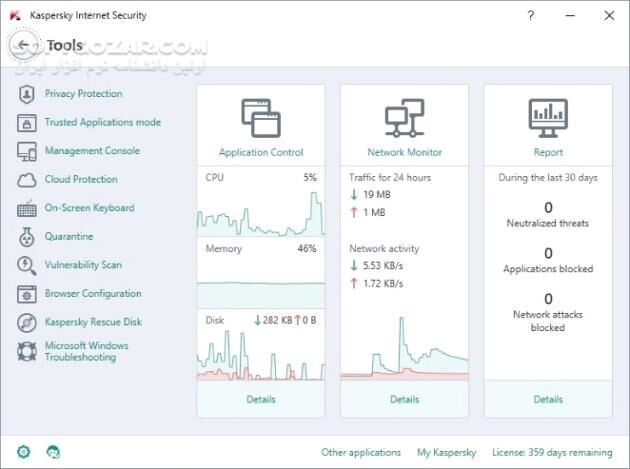Click the Cloud Protection cloud icon
Screen dimensions: 630x469
[x=27, y=180]
